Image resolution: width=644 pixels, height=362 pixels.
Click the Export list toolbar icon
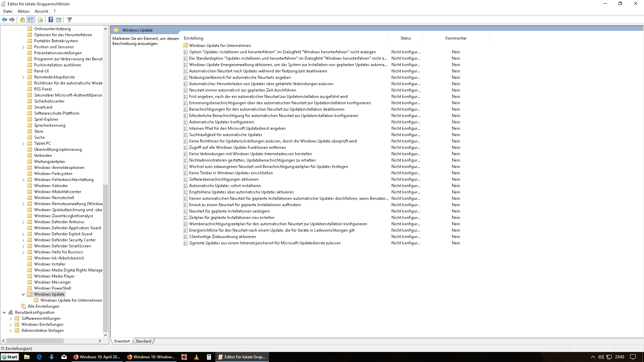pyautogui.click(x=40, y=20)
